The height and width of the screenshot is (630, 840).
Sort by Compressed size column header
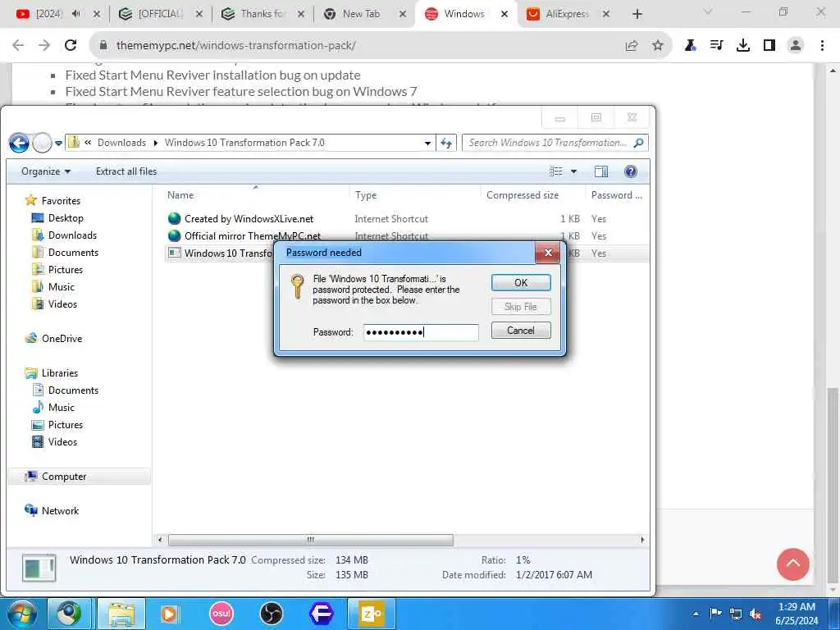(523, 195)
